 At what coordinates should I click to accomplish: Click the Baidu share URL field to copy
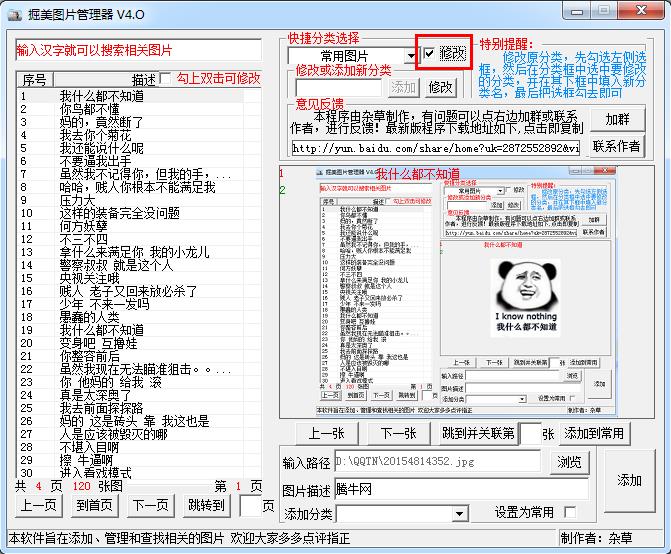pos(435,147)
